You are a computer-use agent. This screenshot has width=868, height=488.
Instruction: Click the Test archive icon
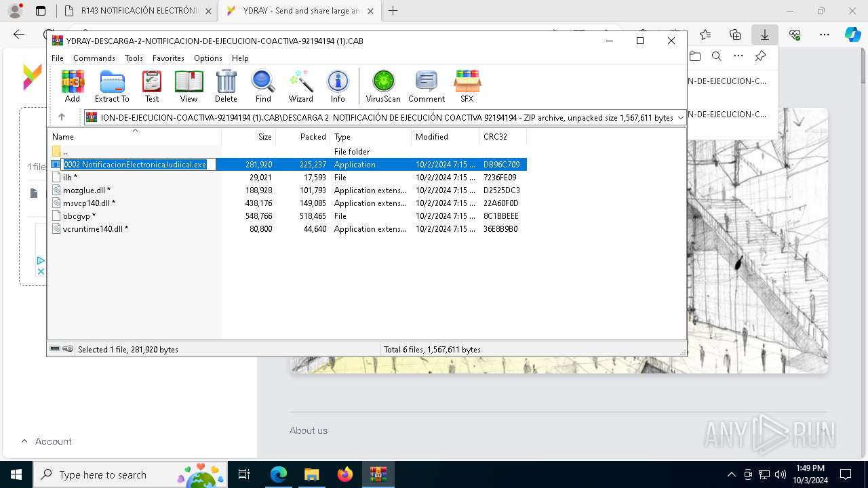(152, 86)
